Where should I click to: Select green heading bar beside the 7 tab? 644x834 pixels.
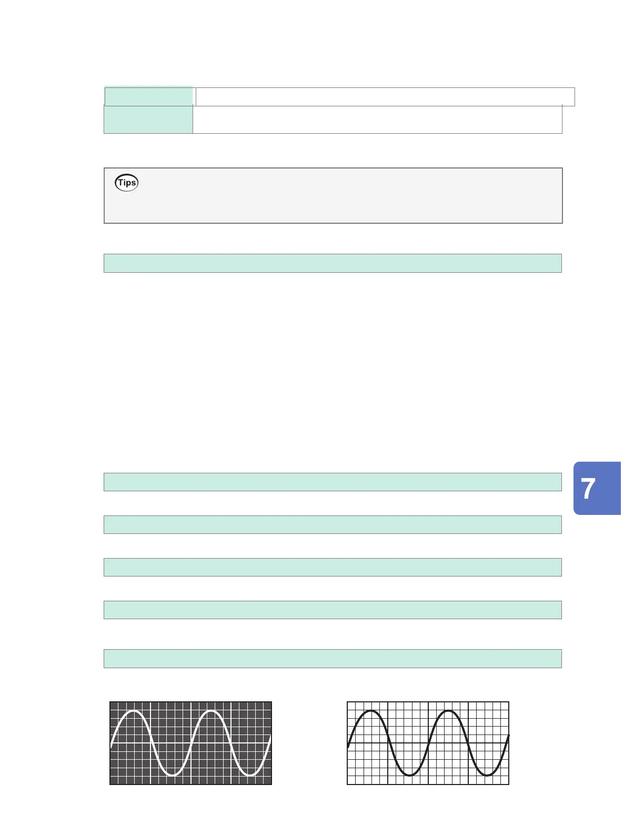point(333,482)
